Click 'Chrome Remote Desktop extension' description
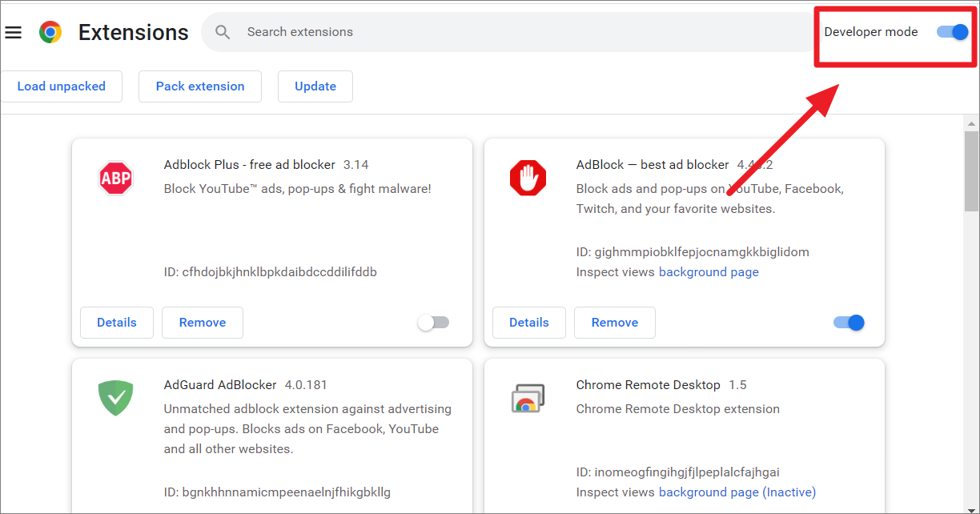Image resolution: width=980 pixels, height=514 pixels. click(678, 409)
